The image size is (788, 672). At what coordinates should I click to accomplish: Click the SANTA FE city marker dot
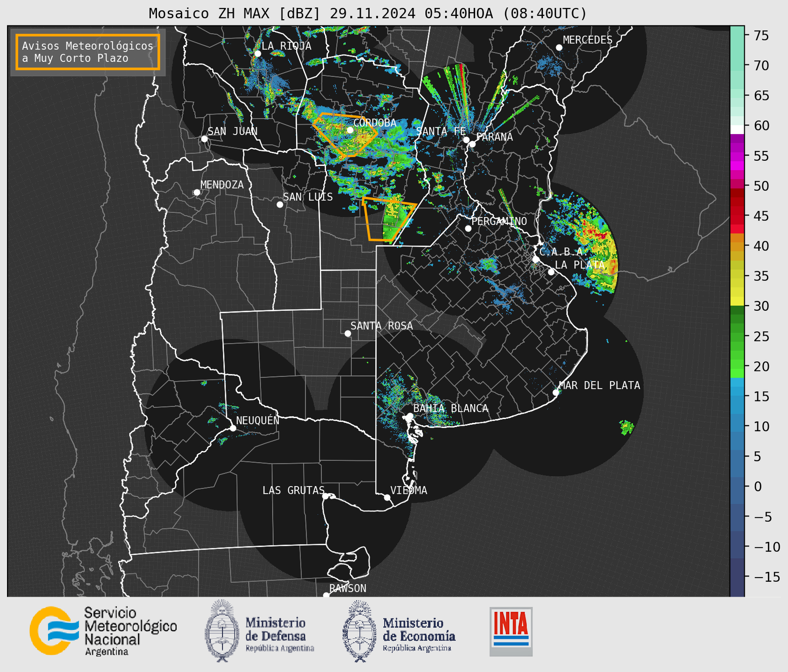(x=466, y=140)
